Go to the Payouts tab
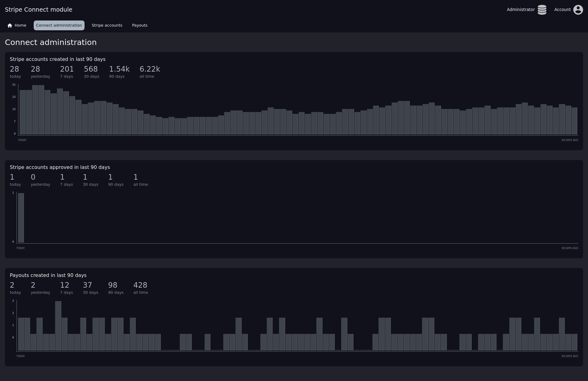The height and width of the screenshot is (381, 588). click(140, 25)
